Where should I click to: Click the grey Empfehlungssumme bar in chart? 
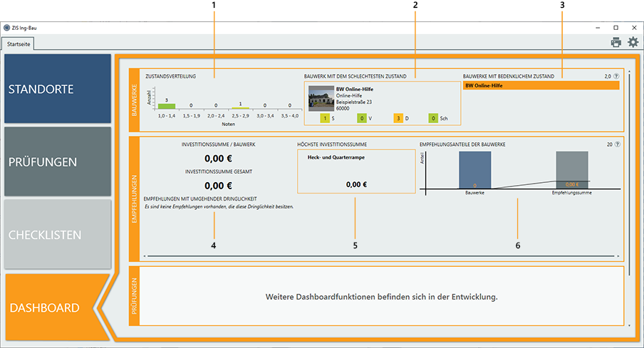point(572,170)
